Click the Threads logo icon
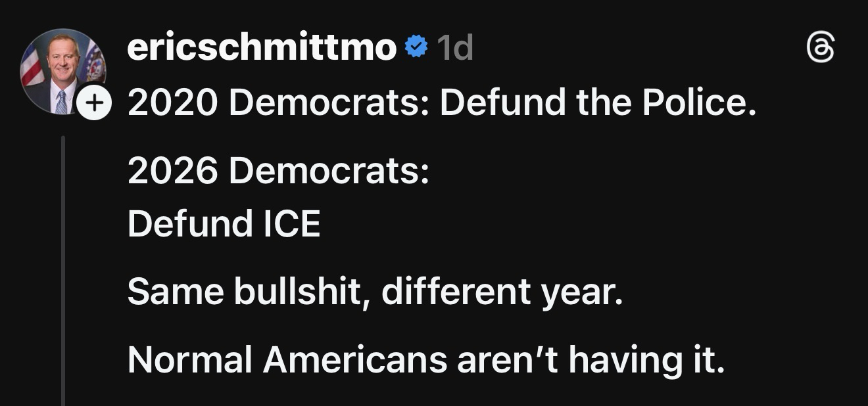This screenshot has height=406, width=868. pos(821,50)
